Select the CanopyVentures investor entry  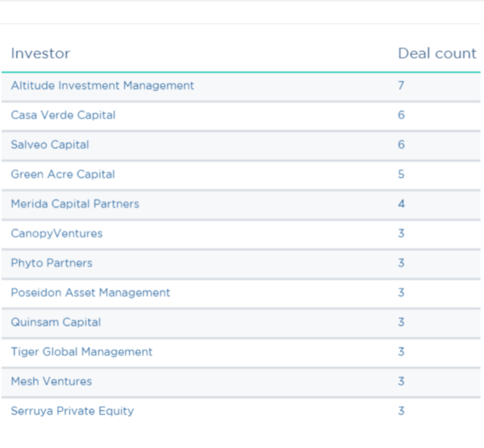coord(55,234)
